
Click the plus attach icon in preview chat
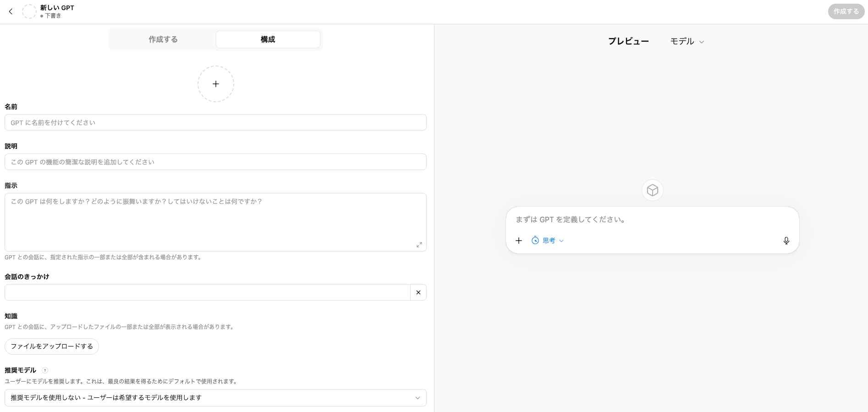[x=519, y=241]
